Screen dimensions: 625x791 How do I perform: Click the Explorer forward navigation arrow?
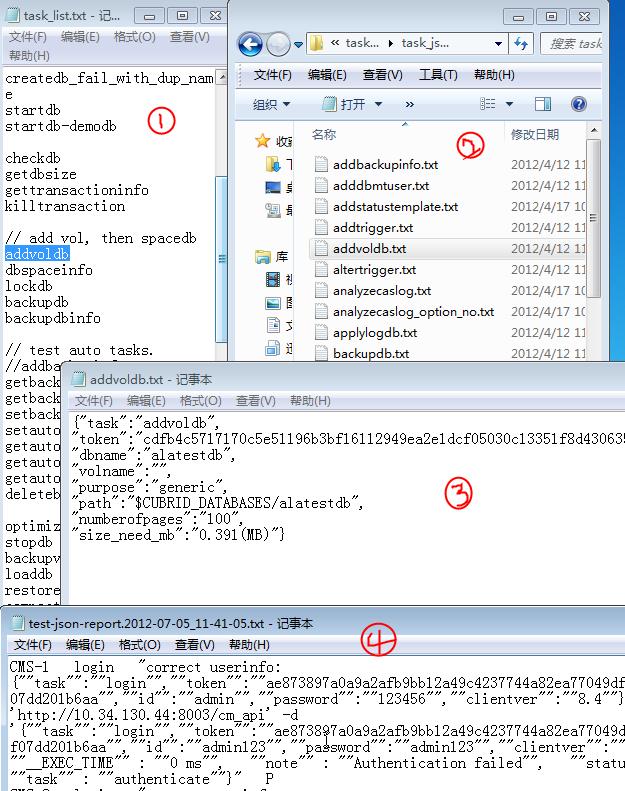tap(278, 44)
